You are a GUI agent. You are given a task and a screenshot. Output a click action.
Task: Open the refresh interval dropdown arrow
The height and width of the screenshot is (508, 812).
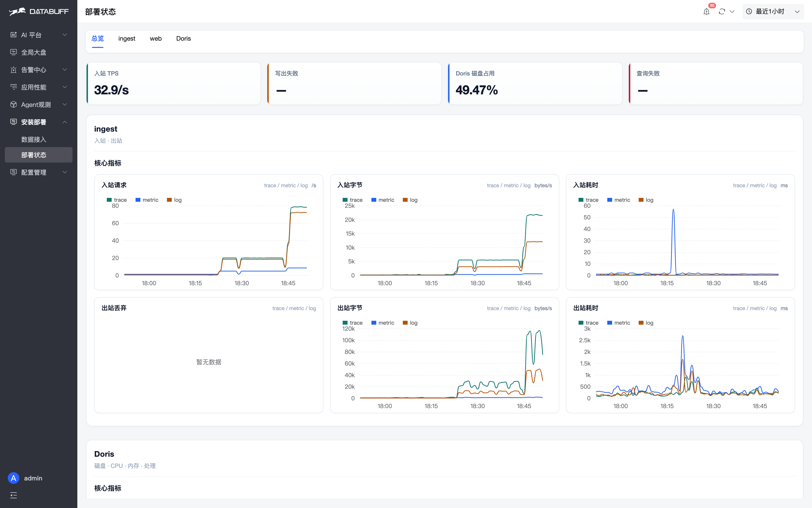(x=732, y=12)
